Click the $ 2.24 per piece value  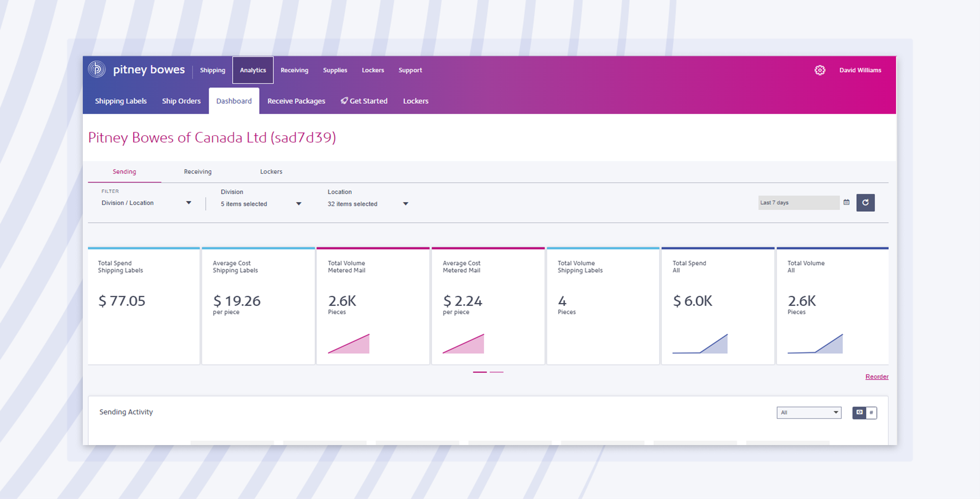tap(463, 301)
